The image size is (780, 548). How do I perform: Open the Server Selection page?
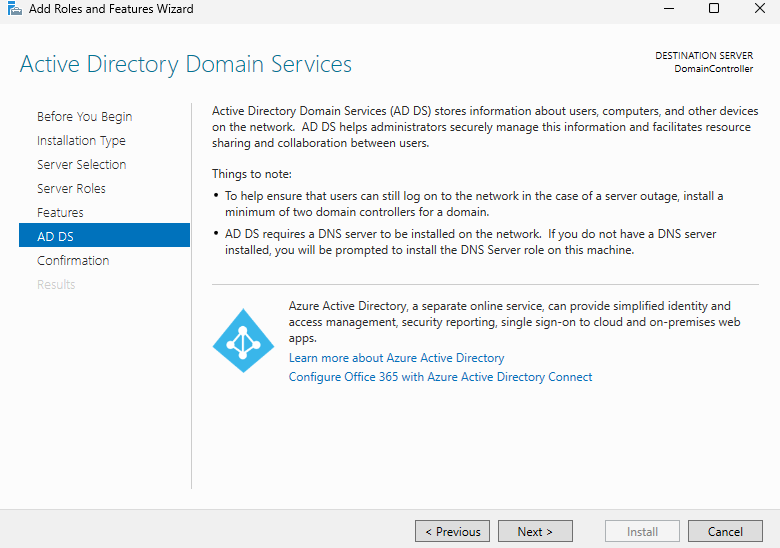click(x=81, y=165)
